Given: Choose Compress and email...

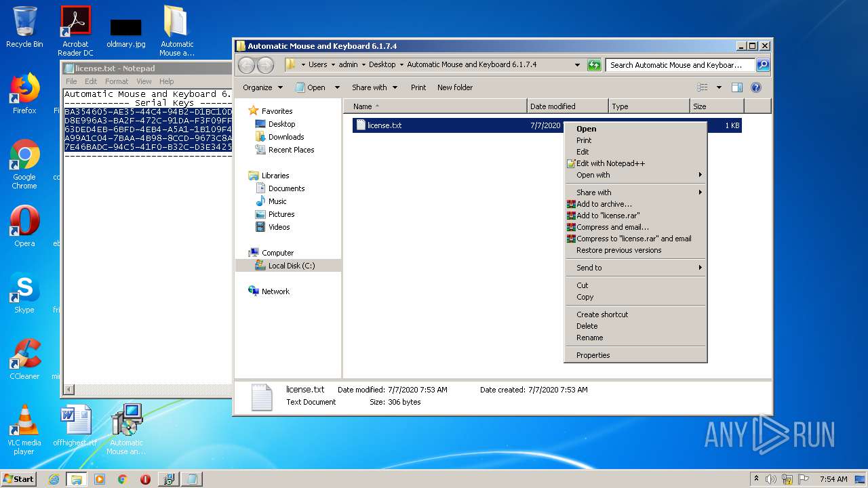Looking at the screenshot, I should coord(636,227).
